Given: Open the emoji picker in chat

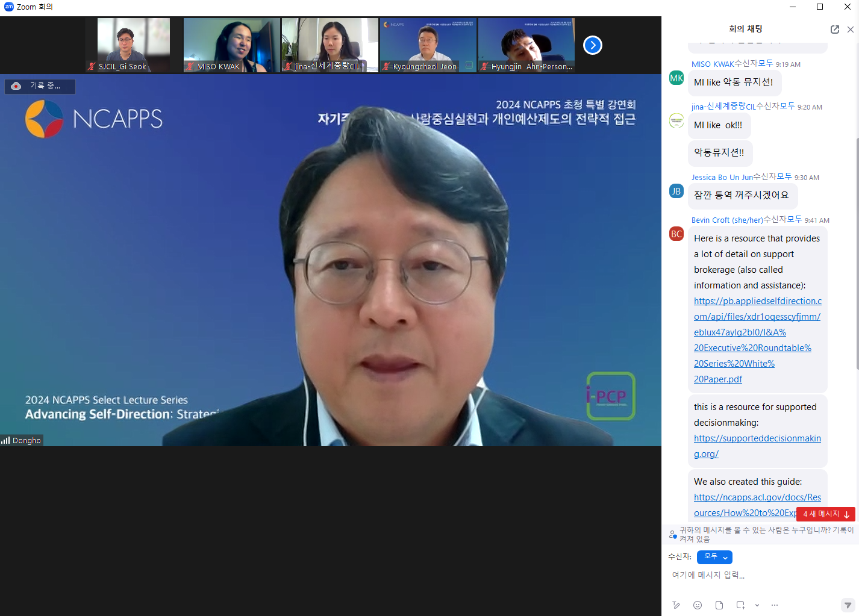Looking at the screenshot, I should tap(698, 605).
